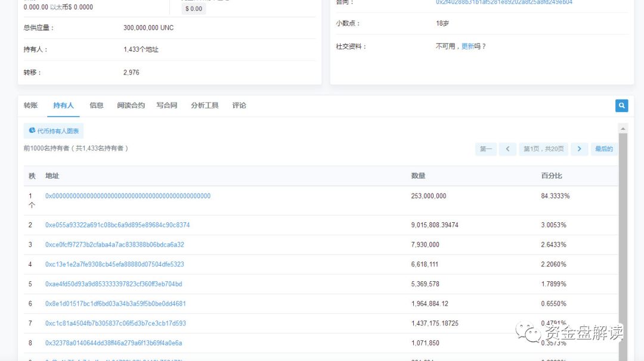The width and height of the screenshot is (644, 361).
Task: Switch to the 写合同 tab
Action: point(167,105)
